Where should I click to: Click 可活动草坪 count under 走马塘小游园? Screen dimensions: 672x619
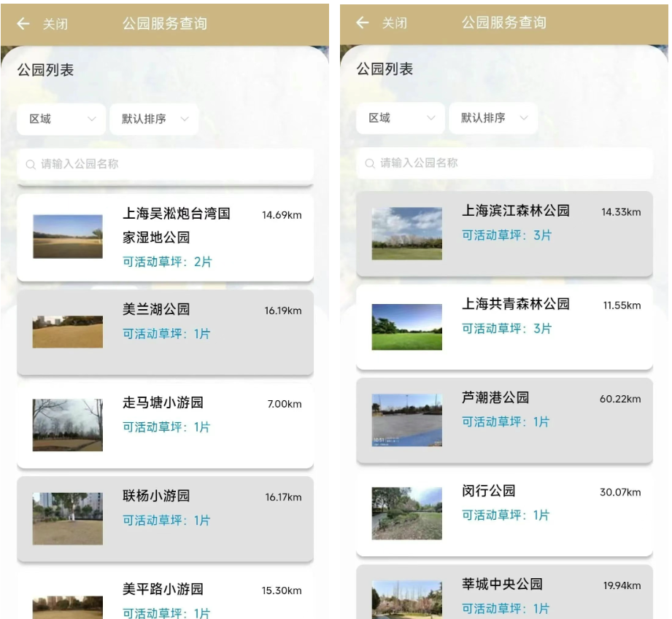click(x=166, y=427)
